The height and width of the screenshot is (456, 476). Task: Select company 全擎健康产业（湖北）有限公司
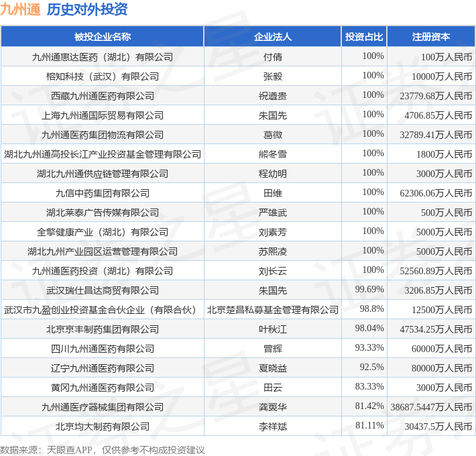[103, 231]
